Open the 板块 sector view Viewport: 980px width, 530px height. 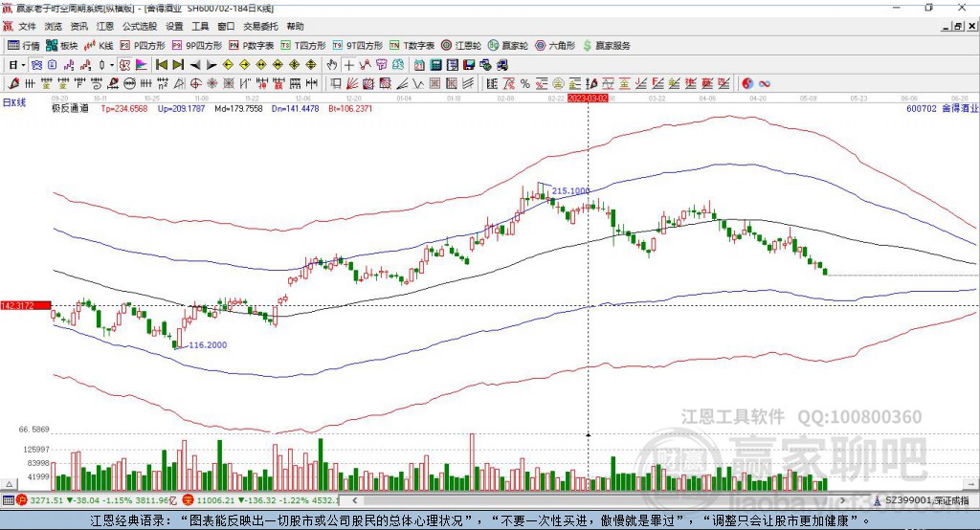pyautogui.click(x=61, y=46)
